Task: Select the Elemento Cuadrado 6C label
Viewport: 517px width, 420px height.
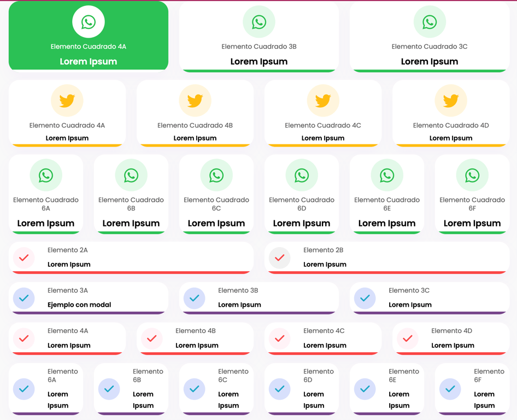Action: 216,204
